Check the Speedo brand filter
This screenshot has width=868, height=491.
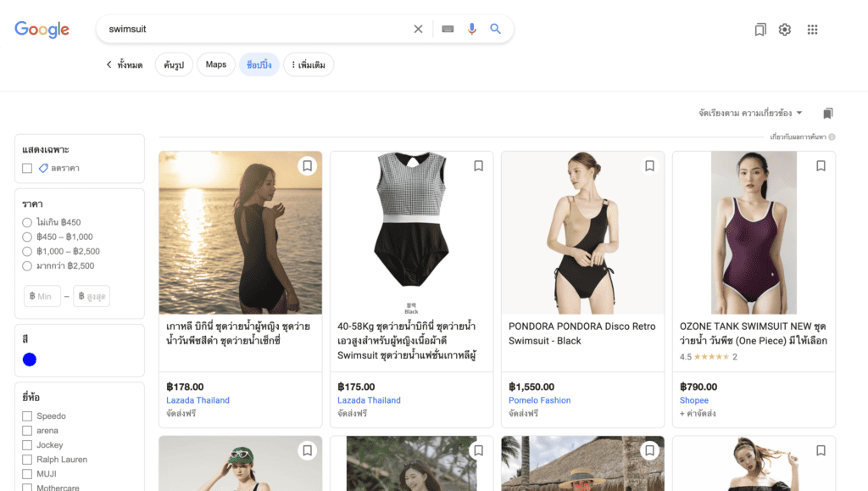click(x=27, y=416)
